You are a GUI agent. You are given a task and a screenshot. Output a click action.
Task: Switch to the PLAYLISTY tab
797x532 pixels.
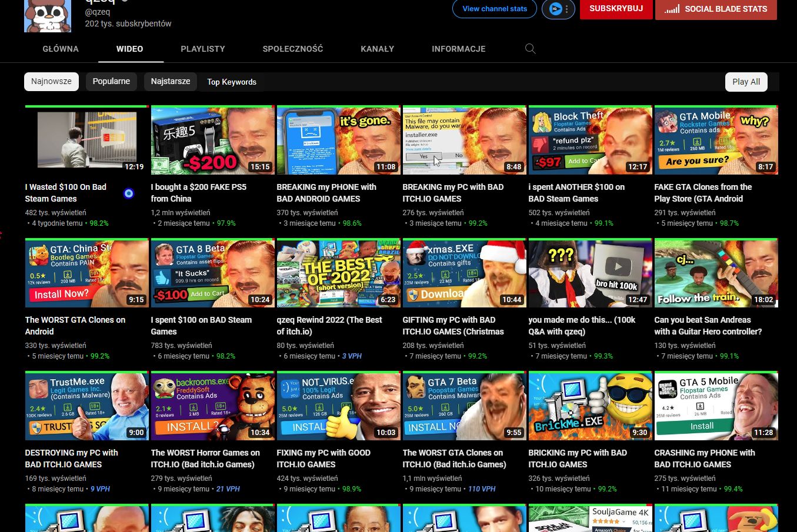(x=203, y=49)
